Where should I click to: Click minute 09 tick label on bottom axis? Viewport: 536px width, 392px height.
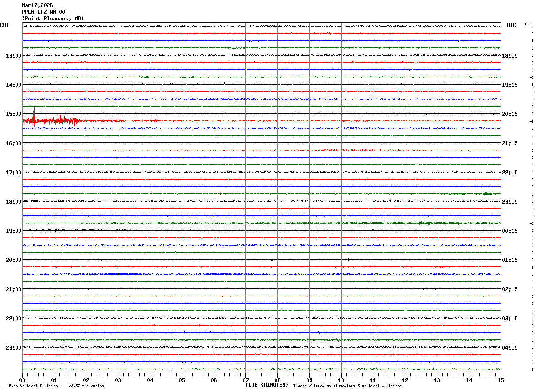pyautogui.click(x=309, y=380)
